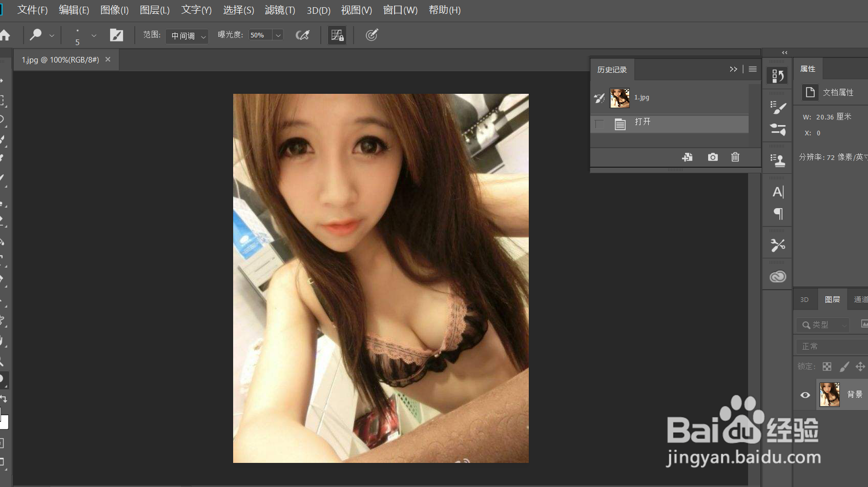Select the 历史记录 panel tab
This screenshot has height=487, width=868.
pyautogui.click(x=612, y=70)
